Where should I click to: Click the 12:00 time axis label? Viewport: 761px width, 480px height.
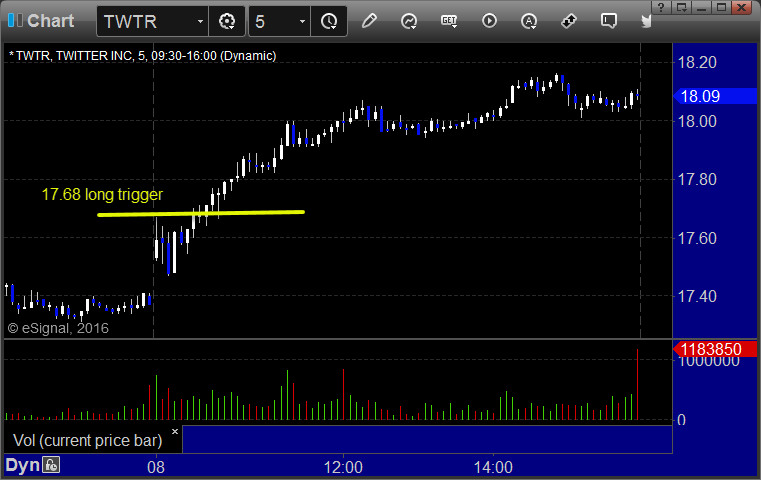coord(343,467)
